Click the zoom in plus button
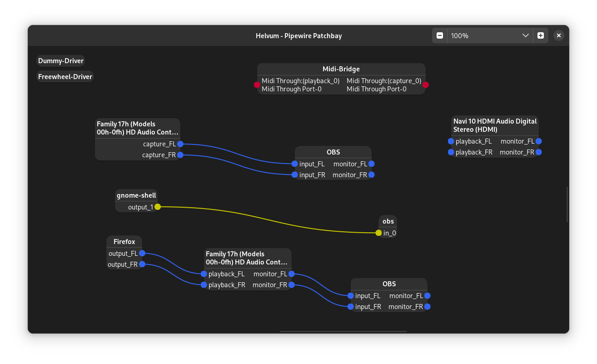This screenshot has width=597, height=364. coord(541,35)
